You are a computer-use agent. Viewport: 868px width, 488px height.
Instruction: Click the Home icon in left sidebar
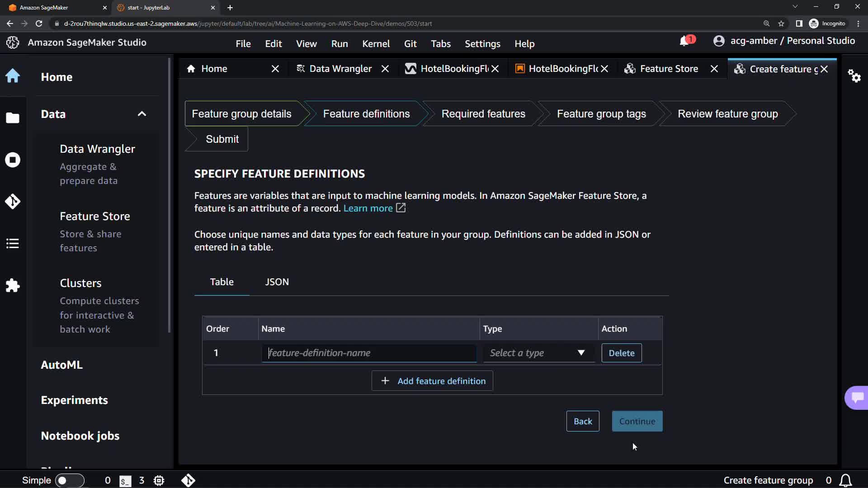click(x=13, y=76)
